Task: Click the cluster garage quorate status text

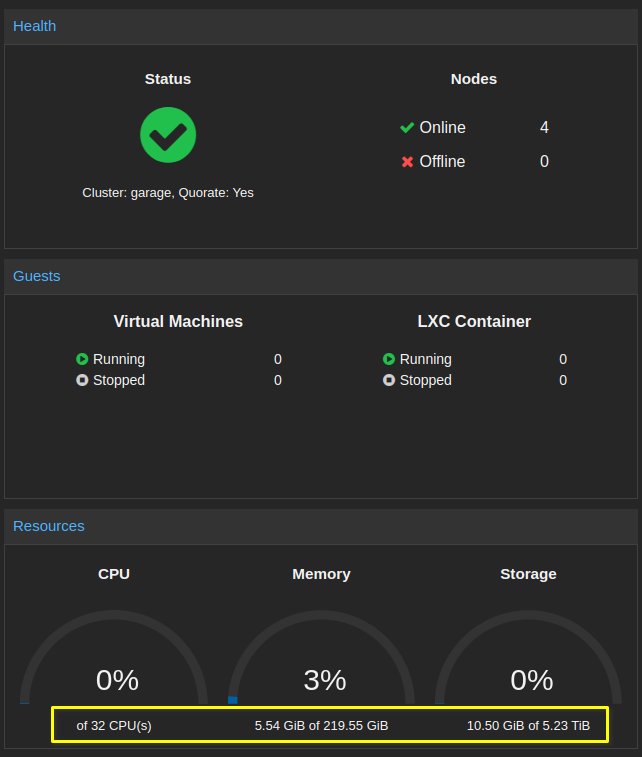Action: (x=168, y=192)
